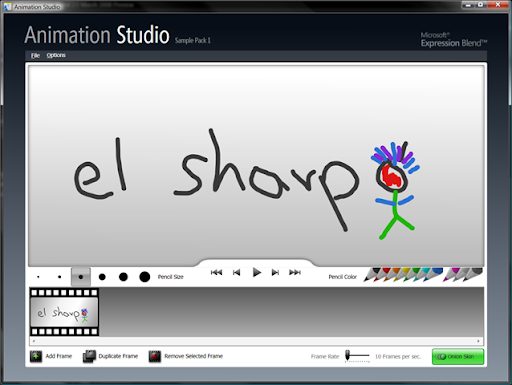Play the animation
The image size is (512, 385).
[256, 273]
